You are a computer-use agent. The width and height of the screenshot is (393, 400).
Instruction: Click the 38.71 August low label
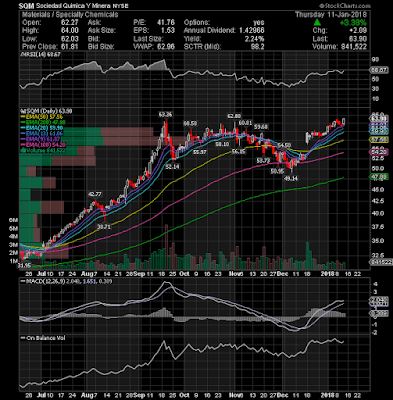[103, 227]
